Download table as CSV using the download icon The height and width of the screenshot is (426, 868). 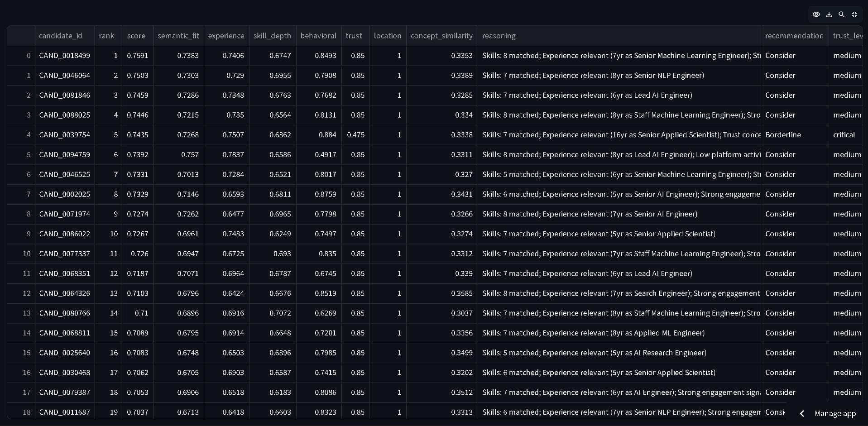[829, 14]
